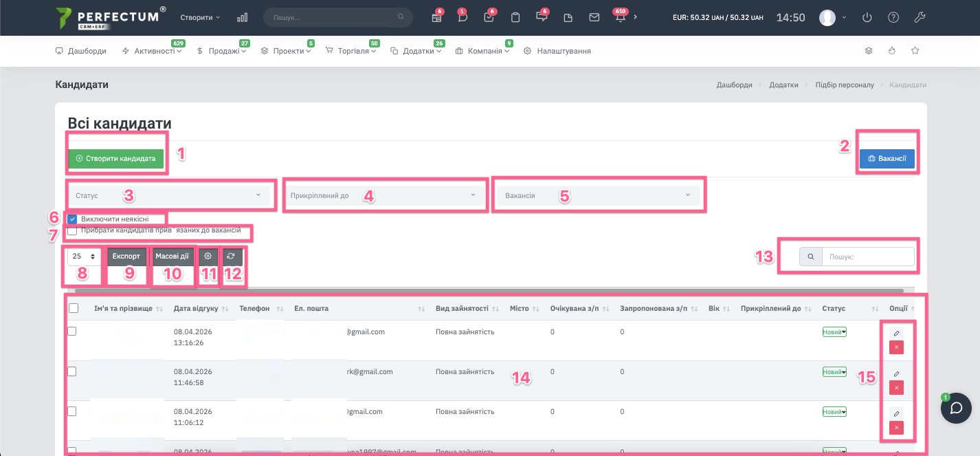Edit the second candidate with pencil icon
This screenshot has width=980, height=456.
[896, 374]
